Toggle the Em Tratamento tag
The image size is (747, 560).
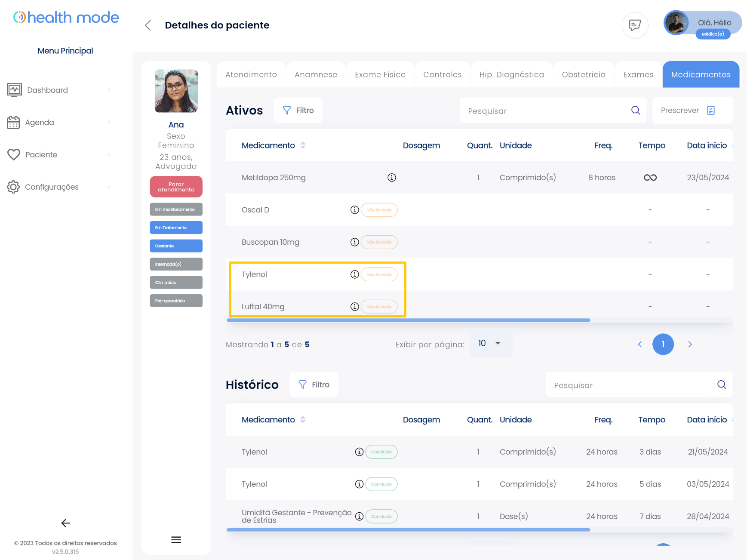pyautogui.click(x=176, y=228)
